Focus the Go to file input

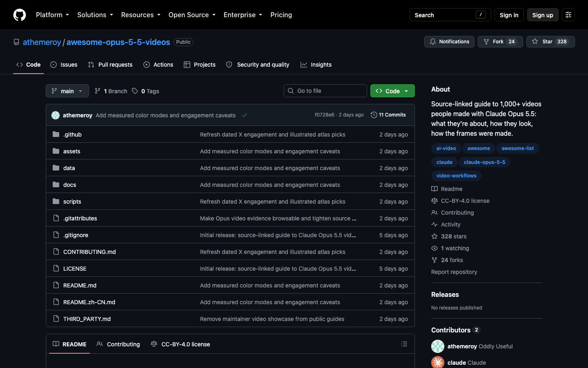click(325, 91)
